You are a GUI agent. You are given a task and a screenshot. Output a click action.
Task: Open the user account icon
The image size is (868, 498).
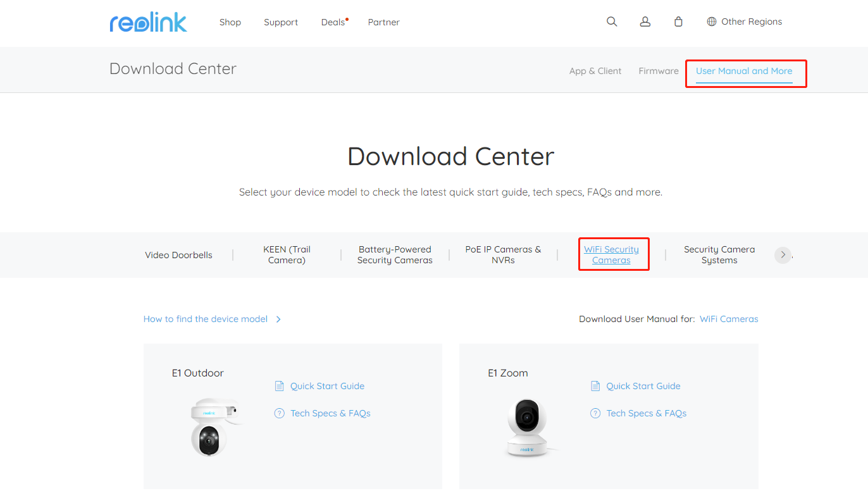pyautogui.click(x=645, y=22)
